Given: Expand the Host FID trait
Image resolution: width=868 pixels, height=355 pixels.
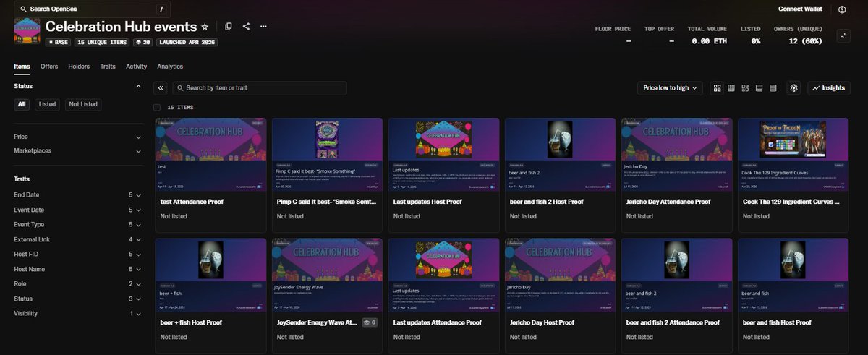Looking at the screenshot, I should coord(78,255).
